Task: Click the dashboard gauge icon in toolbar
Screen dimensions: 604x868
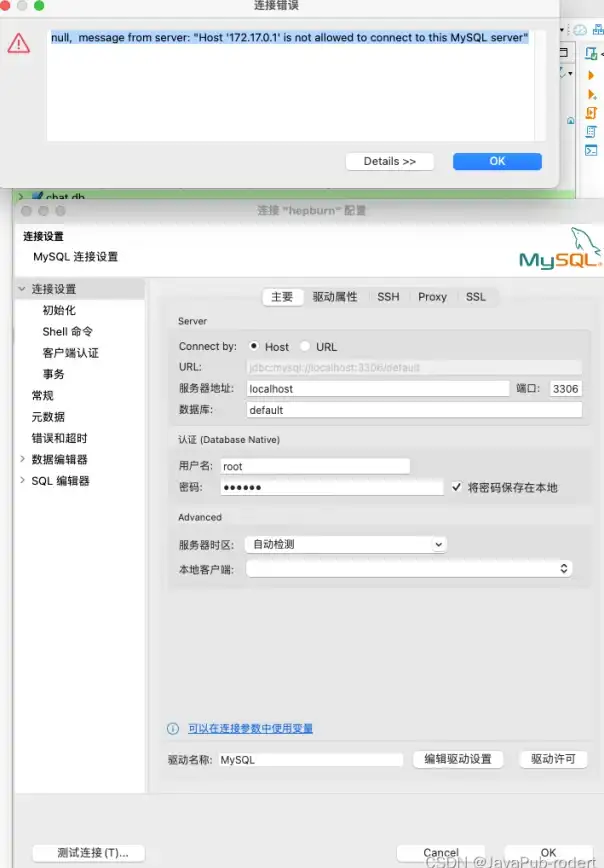Action: pyautogui.click(x=580, y=30)
